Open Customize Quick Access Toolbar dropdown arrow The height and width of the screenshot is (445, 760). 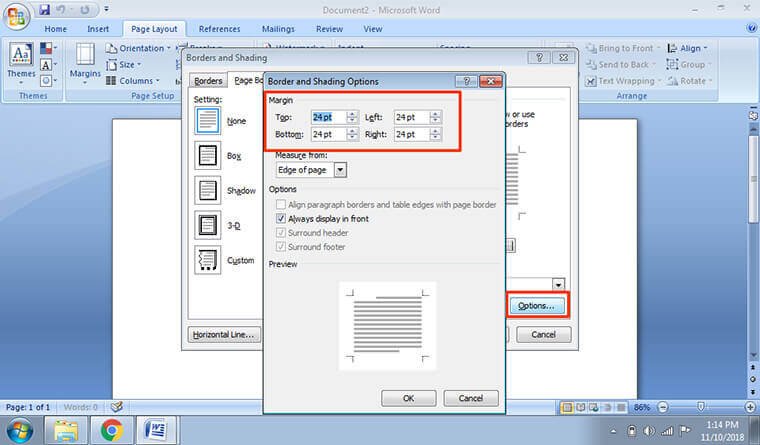(107, 9)
